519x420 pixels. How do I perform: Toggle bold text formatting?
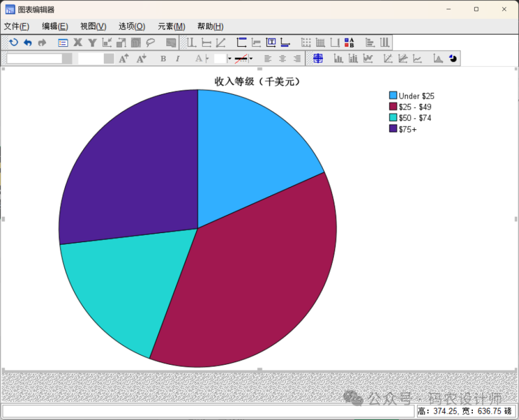[163, 59]
